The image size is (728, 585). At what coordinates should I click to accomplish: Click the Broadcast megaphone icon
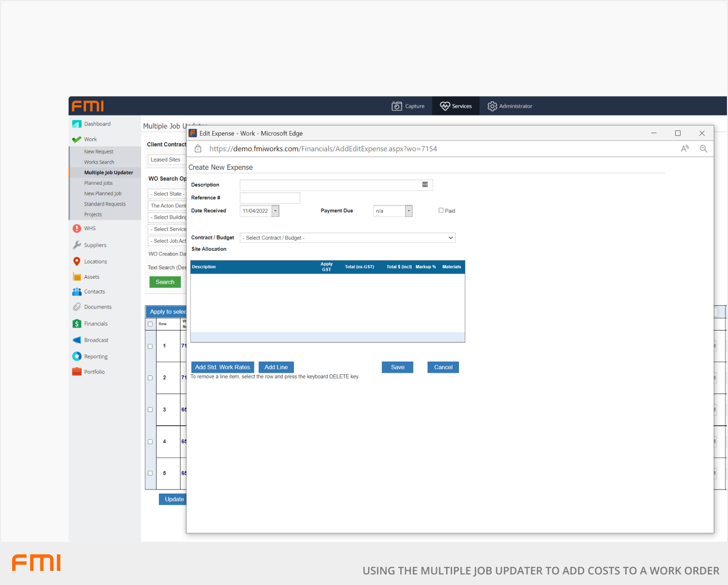(77, 340)
